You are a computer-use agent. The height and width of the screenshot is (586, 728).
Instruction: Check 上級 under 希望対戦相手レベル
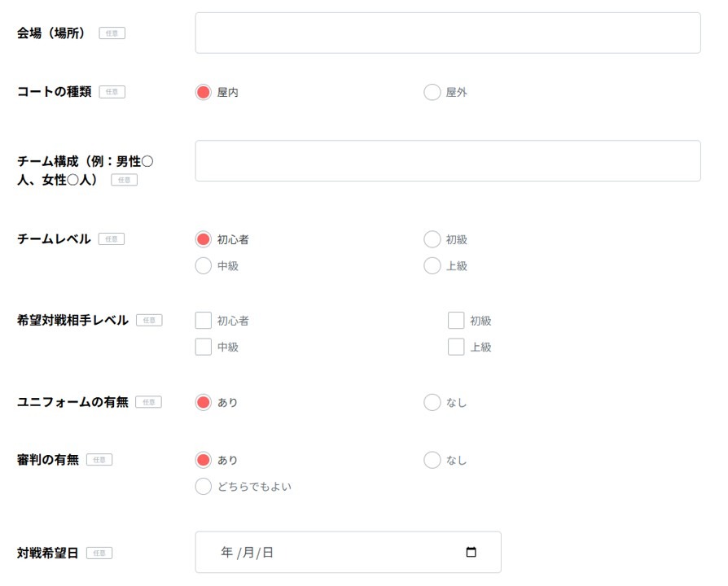coord(456,347)
